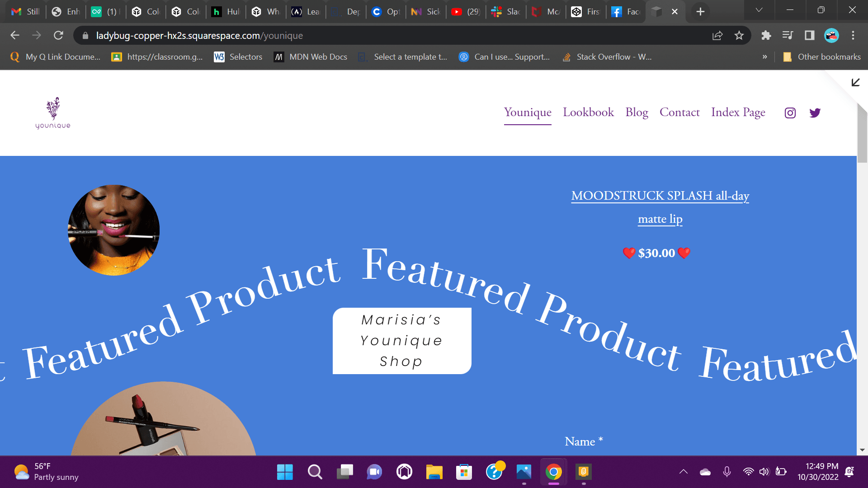Open Chrome three-dot menu
868x488 pixels.
point(853,35)
